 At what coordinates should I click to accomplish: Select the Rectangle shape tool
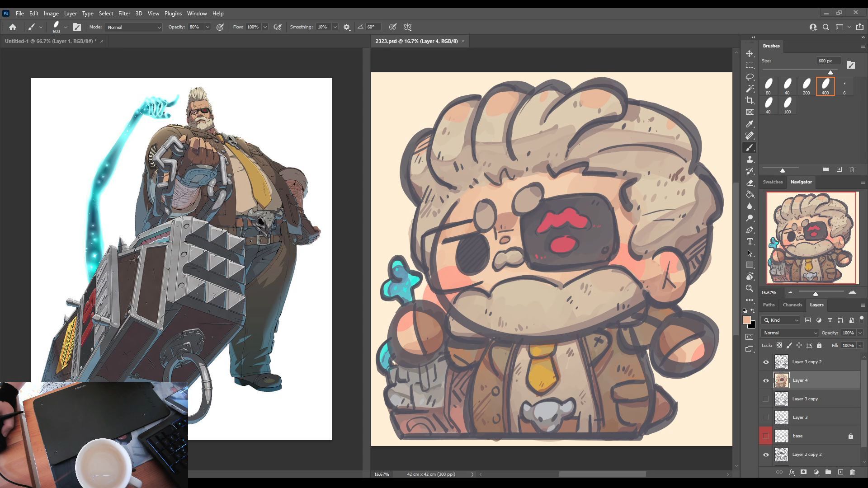(x=750, y=265)
